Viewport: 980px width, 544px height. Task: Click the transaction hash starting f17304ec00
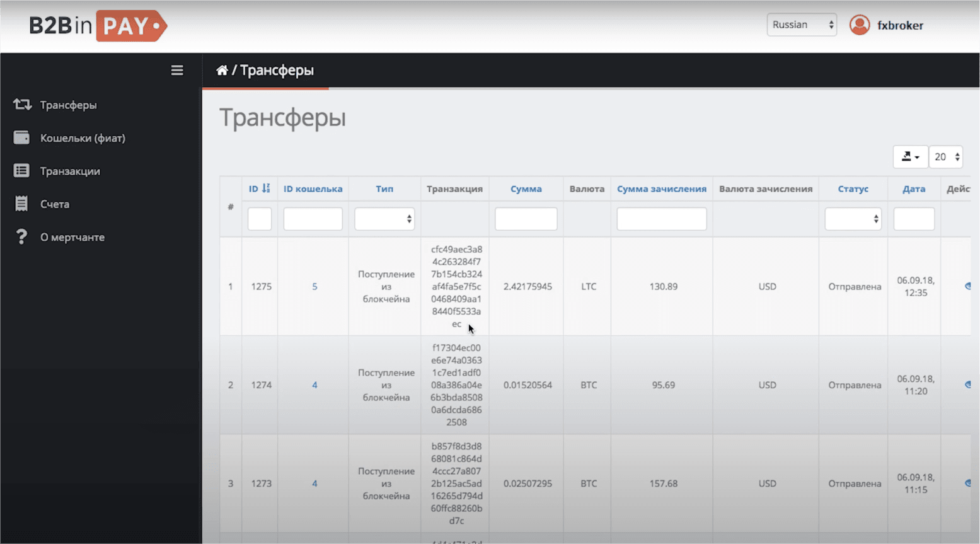click(x=456, y=385)
